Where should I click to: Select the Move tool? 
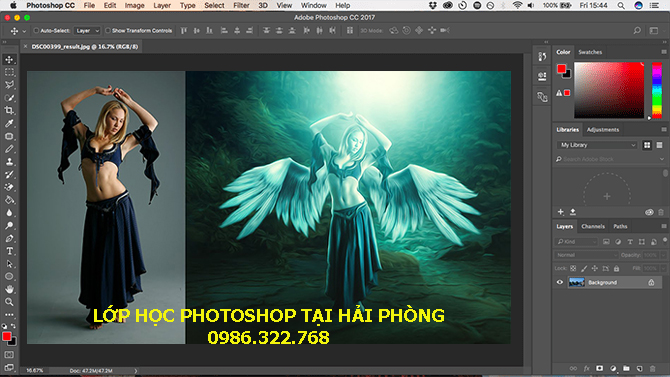coord(9,59)
